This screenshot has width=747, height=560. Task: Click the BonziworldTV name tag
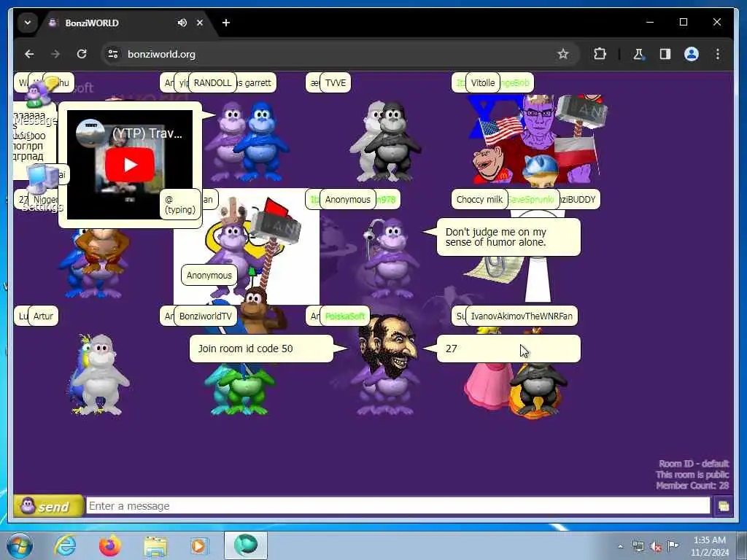(205, 316)
